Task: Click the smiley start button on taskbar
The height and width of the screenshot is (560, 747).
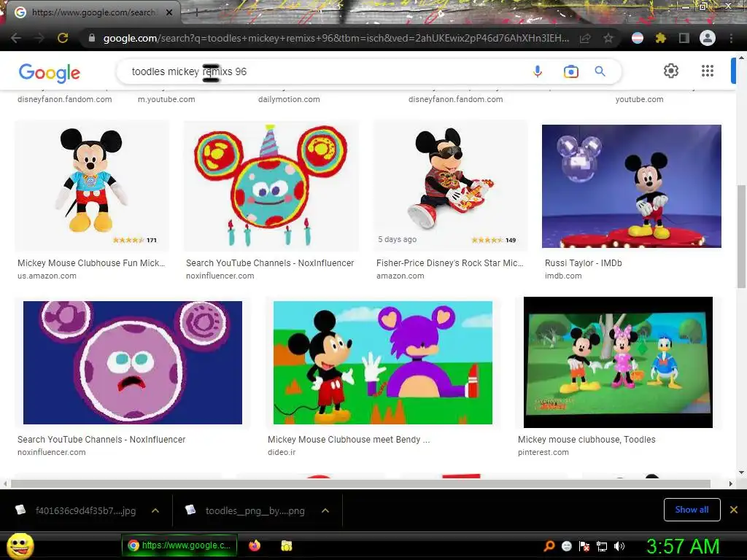Action: [x=20, y=546]
